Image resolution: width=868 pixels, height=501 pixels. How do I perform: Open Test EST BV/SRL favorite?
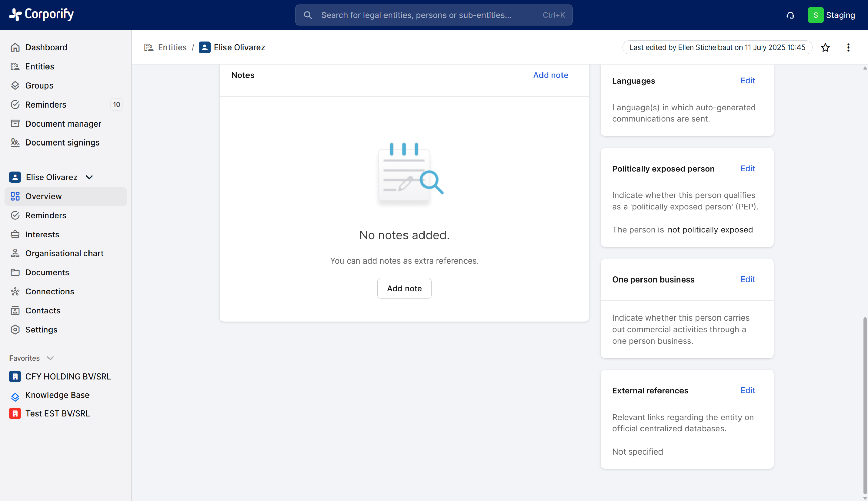pyautogui.click(x=57, y=413)
